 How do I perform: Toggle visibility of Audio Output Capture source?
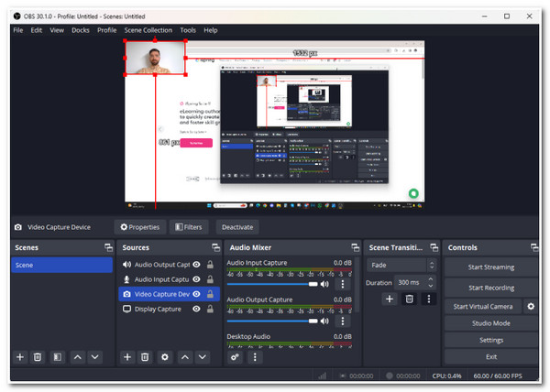[x=196, y=265]
